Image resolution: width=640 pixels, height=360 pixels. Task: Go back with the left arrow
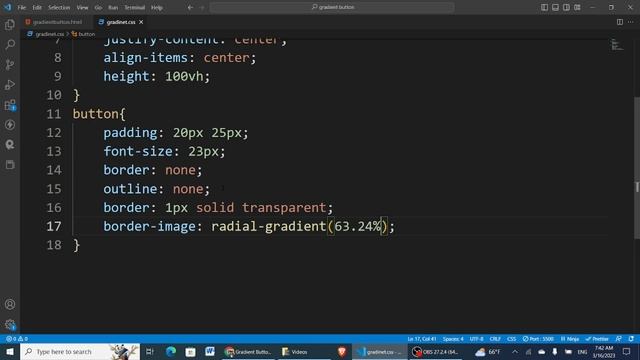(x=190, y=7)
